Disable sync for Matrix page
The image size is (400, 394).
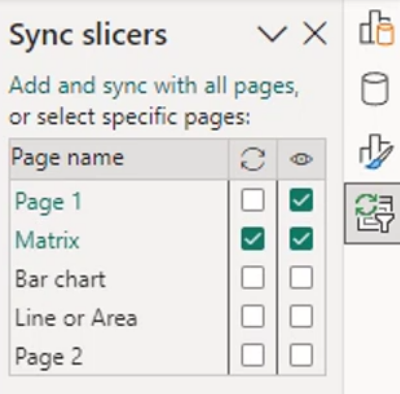pyautogui.click(x=253, y=239)
